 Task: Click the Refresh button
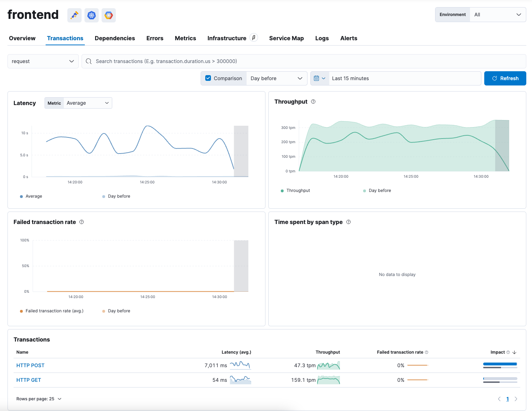point(505,78)
